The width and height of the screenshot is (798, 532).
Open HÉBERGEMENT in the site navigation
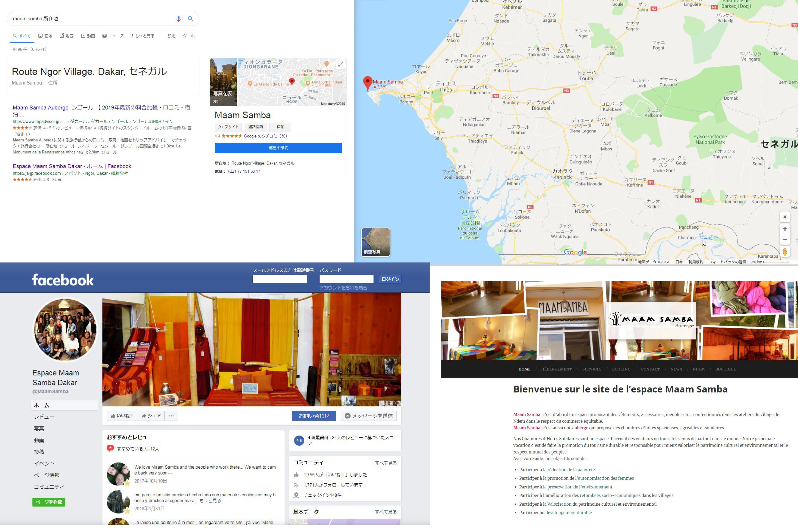click(x=556, y=369)
